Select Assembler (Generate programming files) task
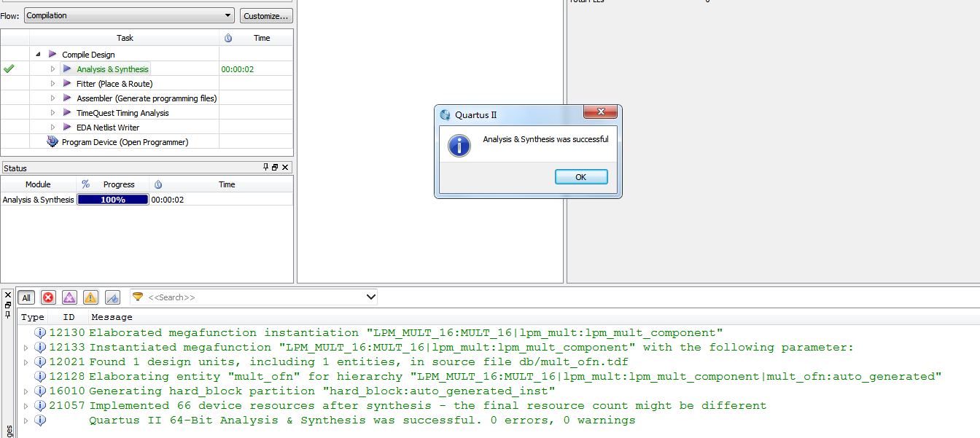Viewport: 980px width, 438px height. (147, 98)
